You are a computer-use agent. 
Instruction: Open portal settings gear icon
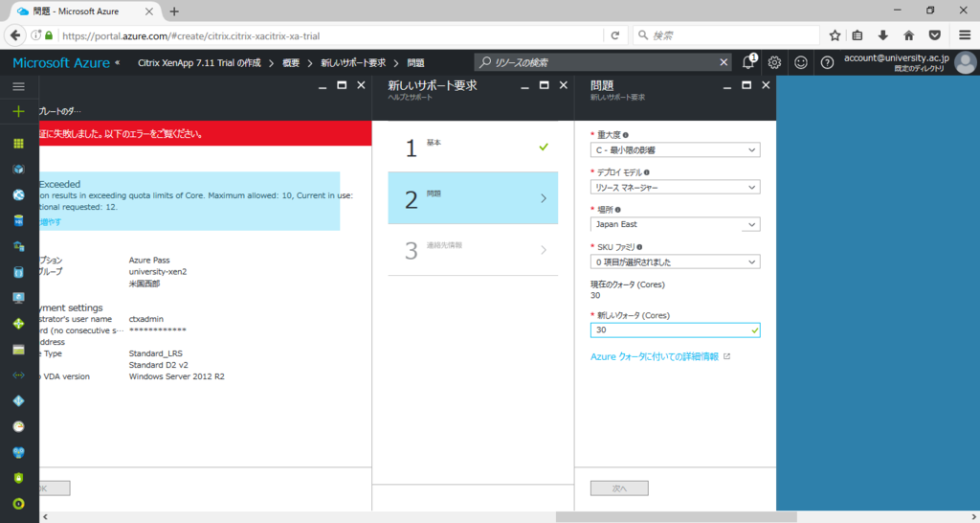(775, 62)
